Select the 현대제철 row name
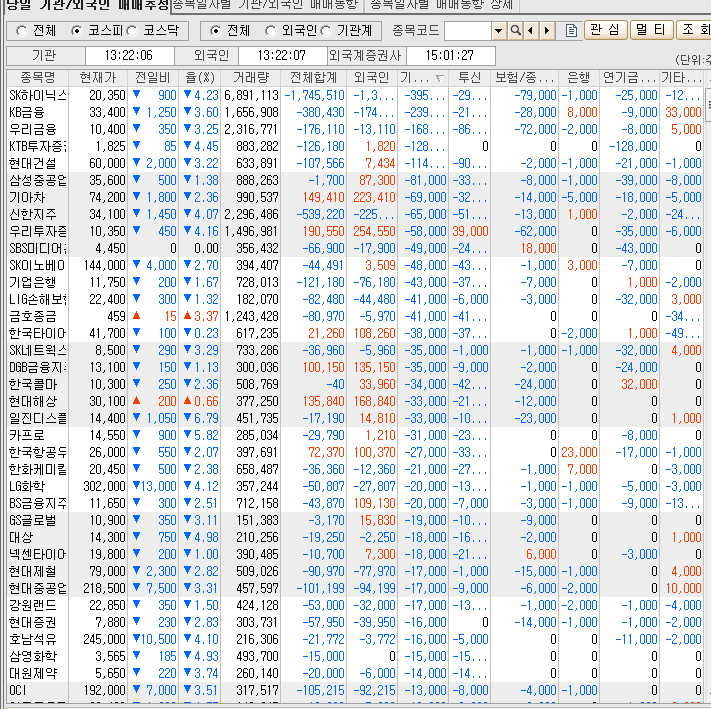Viewport: 711px width, 709px height. (x=32, y=572)
